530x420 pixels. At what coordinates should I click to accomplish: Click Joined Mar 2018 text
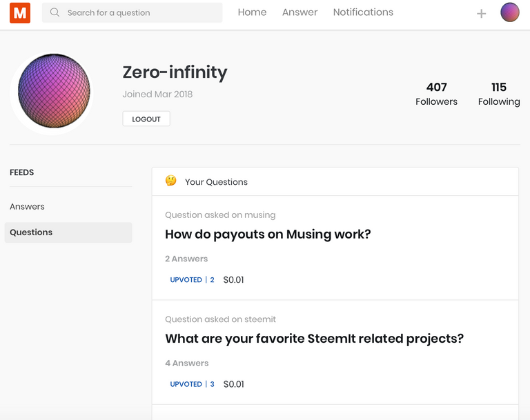pyautogui.click(x=157, y=94)
